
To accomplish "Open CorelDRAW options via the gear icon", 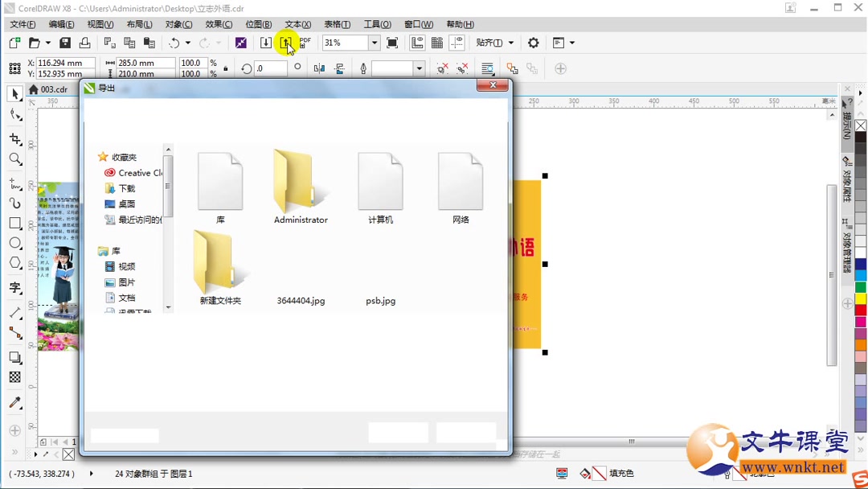I will 533,43.
